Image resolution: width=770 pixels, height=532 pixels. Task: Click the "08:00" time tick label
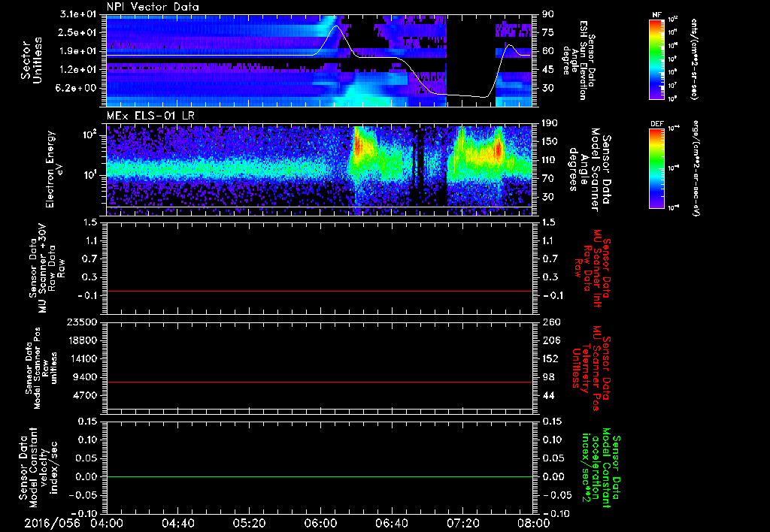coord(534,523)
